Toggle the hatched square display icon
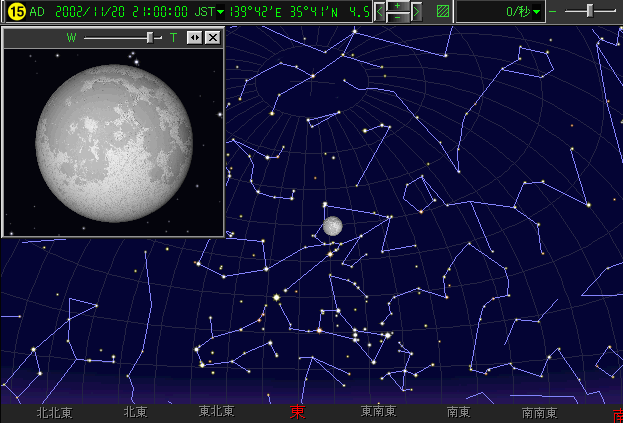This screenshot has width=623, height=423. 443,12
